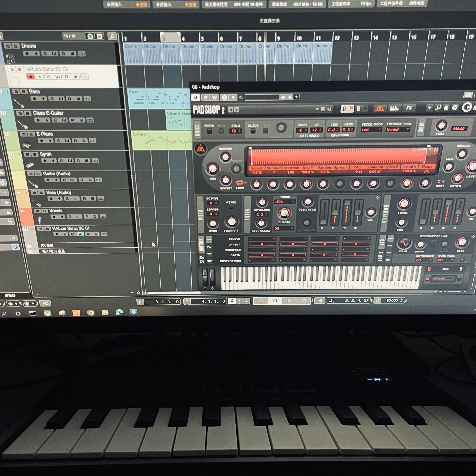This screenshot has width=476, height=476.
Task: Open plugin preset browser dropdown arrow
Action: 296,97
